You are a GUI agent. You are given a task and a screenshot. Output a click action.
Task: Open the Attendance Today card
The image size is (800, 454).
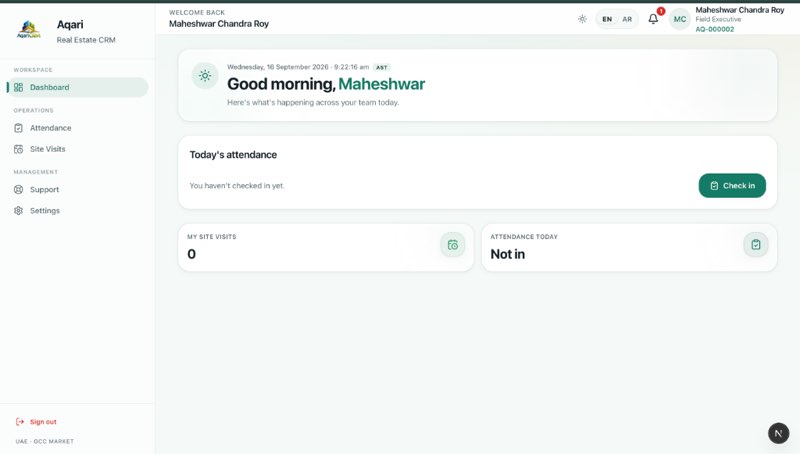(x=629, y=247)
